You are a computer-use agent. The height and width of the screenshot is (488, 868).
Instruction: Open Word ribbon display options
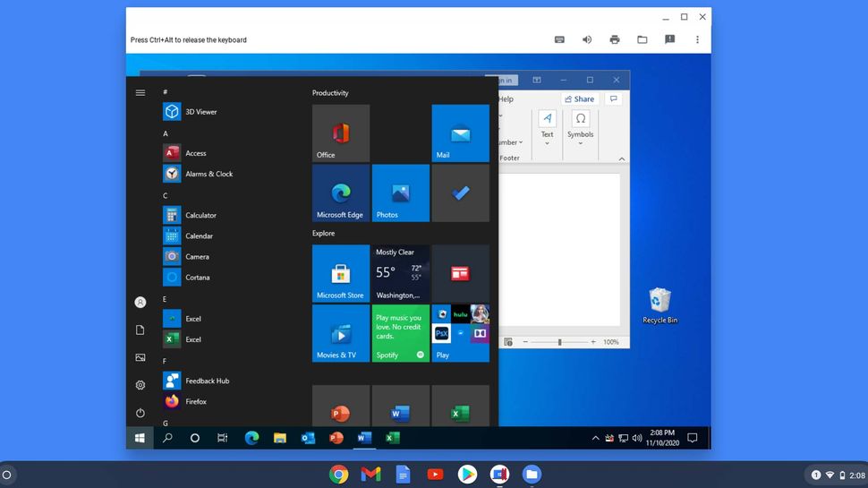pos(537,81)
